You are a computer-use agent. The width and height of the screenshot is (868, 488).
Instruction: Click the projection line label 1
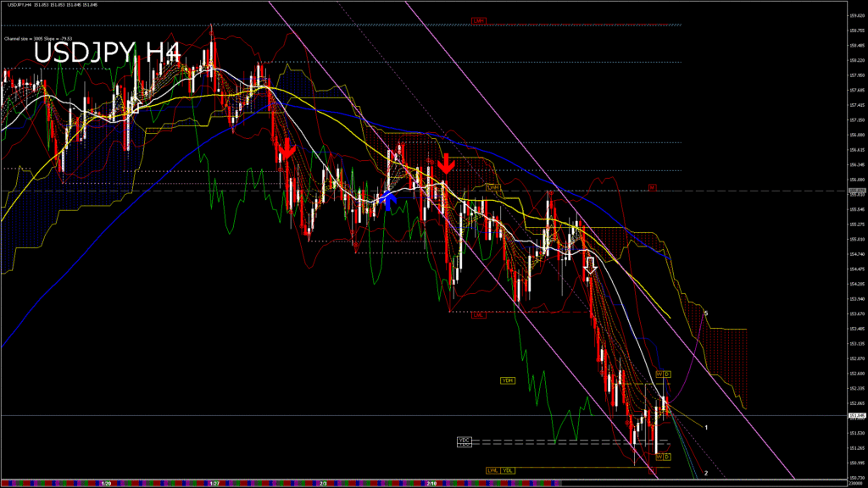tap(706, 428)
